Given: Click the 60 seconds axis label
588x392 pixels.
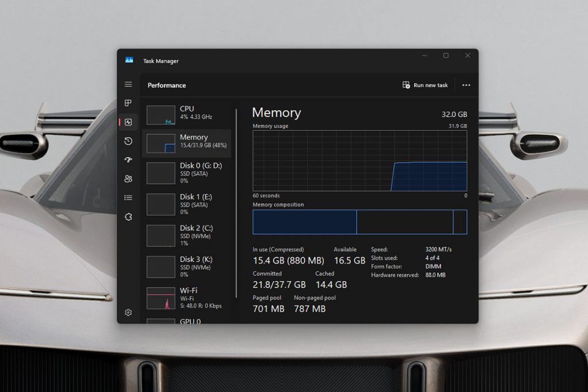Looking at the screenshot, I should pos(266,196).
